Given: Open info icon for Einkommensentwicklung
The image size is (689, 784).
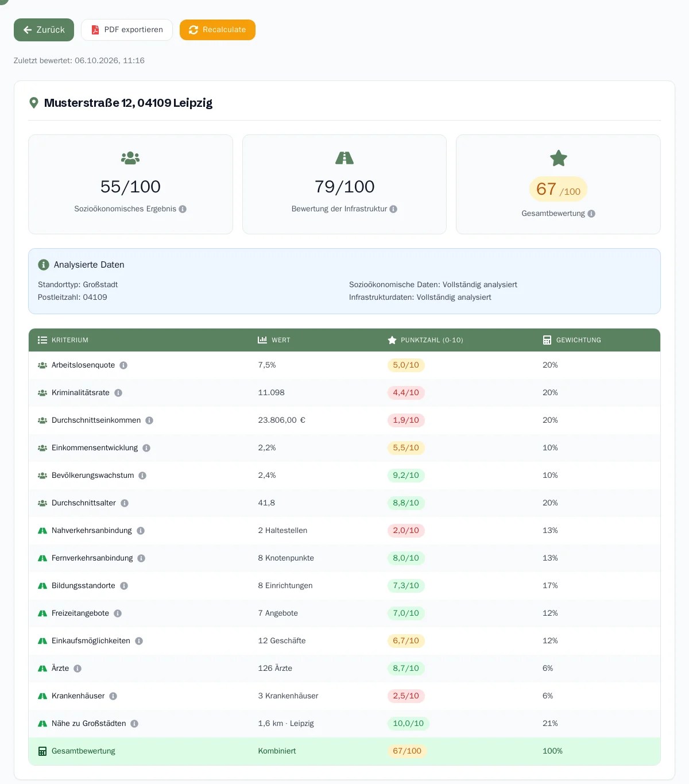Looking at the screenshot, I should coord(146,448).
